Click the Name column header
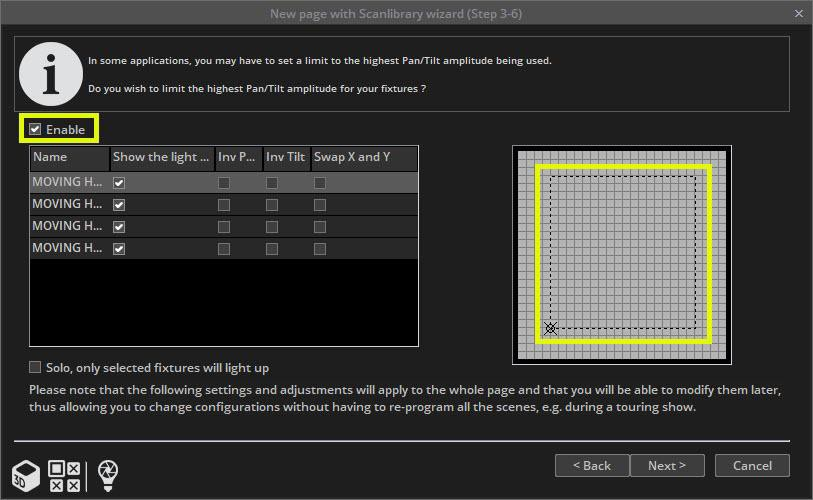 click(69, 157)
